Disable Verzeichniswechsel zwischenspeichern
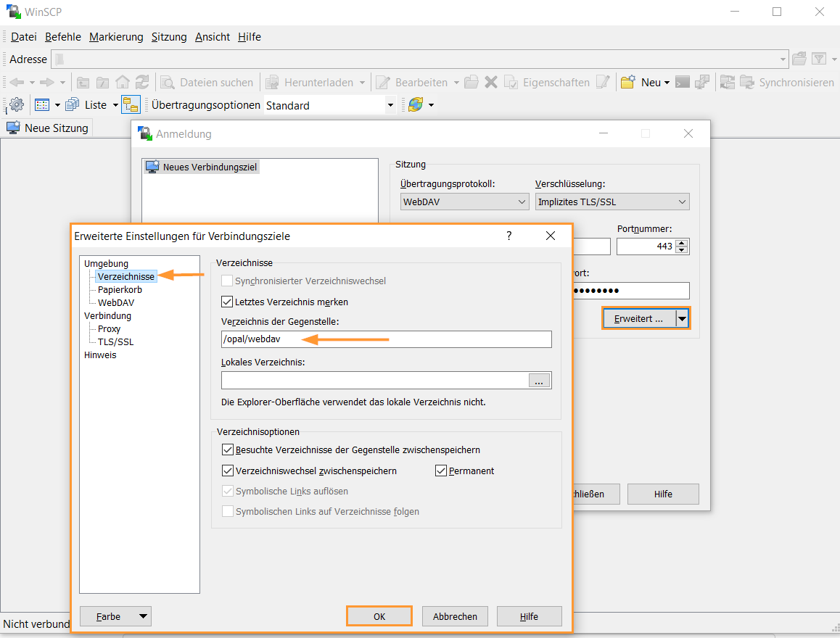 pyautogui.click(x=227, y=471)
